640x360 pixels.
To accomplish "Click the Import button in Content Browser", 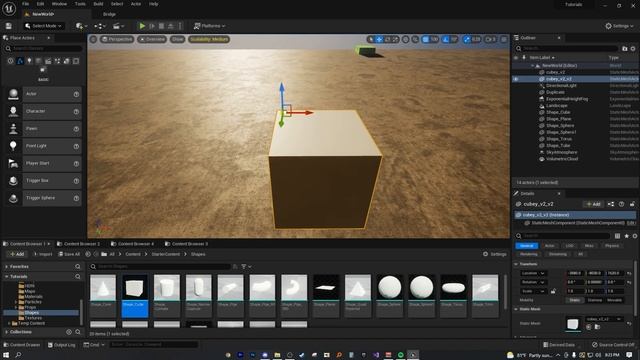I will click(x=42, y=254).
